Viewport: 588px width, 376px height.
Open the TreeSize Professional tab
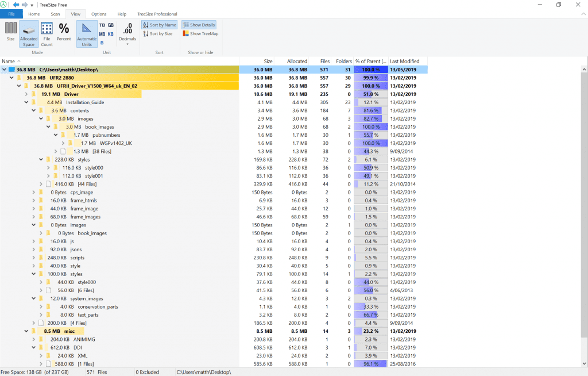157,14
